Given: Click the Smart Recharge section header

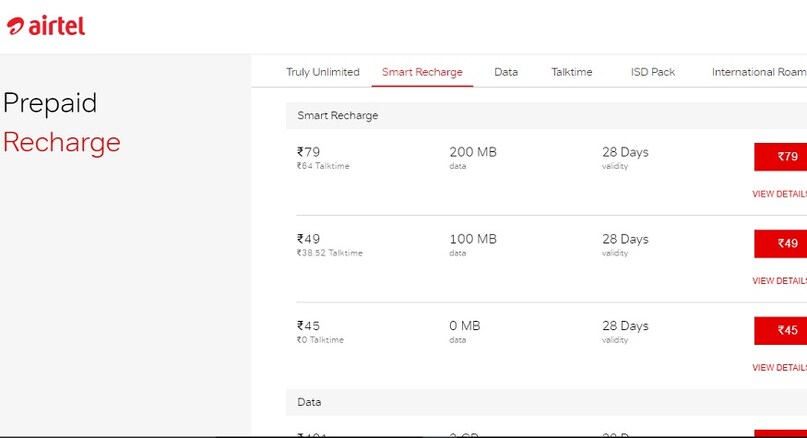Looking at the screenshot, I should [338, 116].
